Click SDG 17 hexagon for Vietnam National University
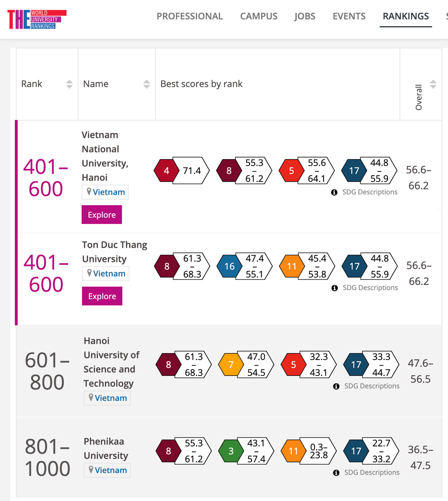The height and width of the screenshot is (501, 448). 354,171
